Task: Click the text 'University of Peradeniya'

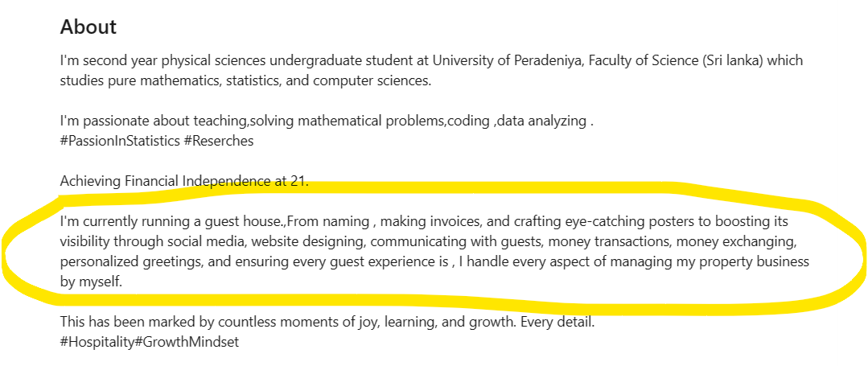Action: click(507, 60)
